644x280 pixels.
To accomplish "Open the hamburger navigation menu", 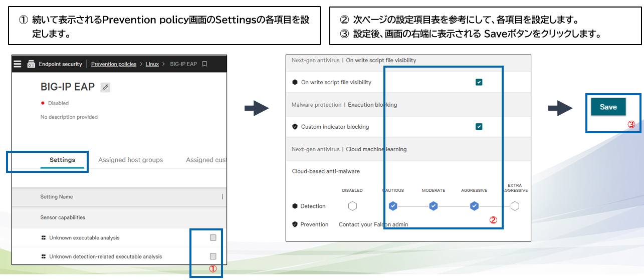I will [18, 64].
